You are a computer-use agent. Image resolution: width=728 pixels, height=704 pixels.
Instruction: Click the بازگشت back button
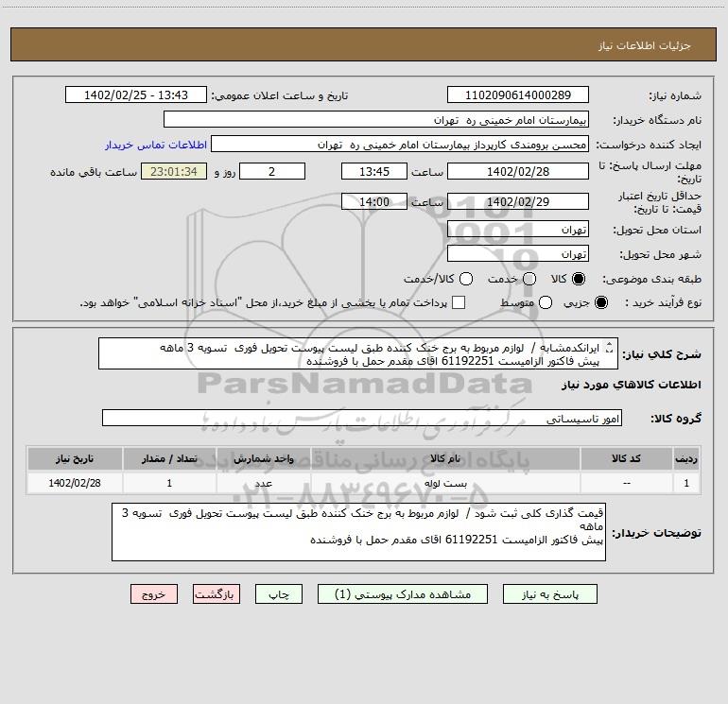click(x=217, y=594)
